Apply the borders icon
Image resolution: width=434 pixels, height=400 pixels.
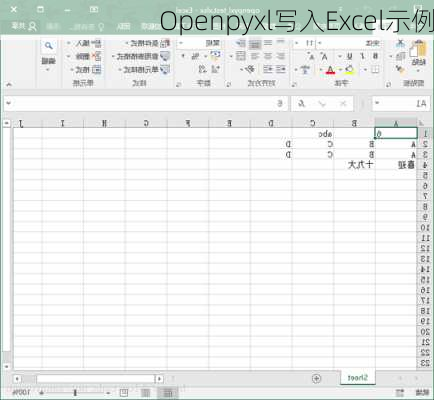(x=375, y=70)
